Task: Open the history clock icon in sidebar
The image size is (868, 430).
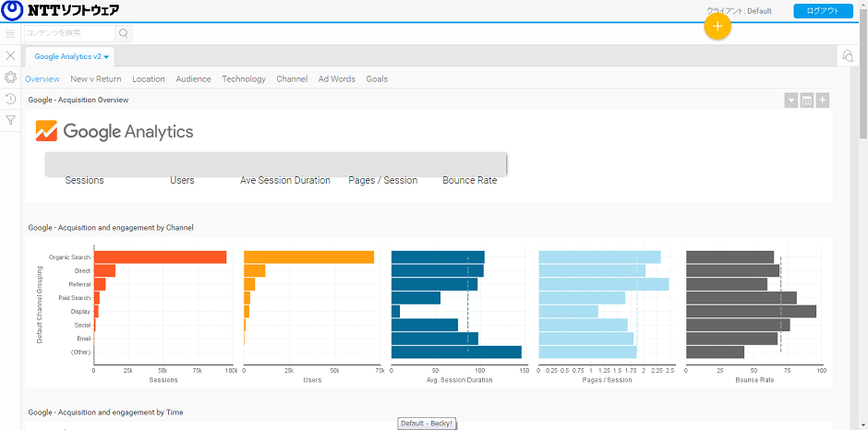Action: coord(10,99)
